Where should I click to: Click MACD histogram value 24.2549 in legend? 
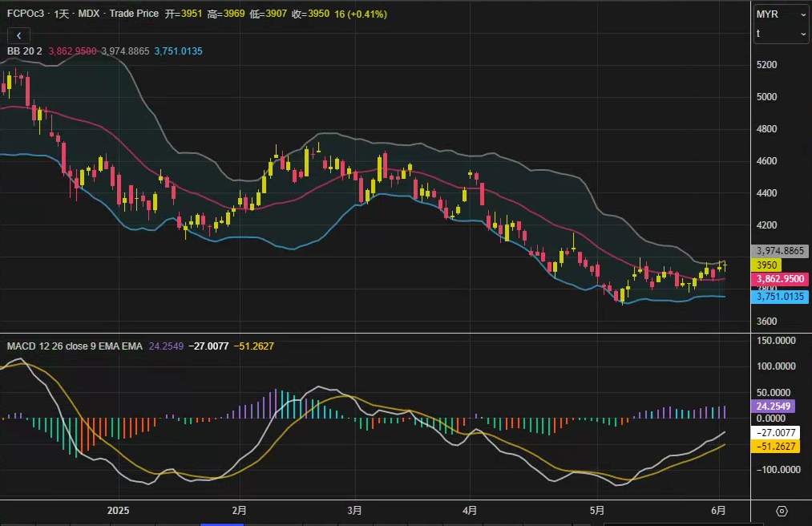pos(166,346)
